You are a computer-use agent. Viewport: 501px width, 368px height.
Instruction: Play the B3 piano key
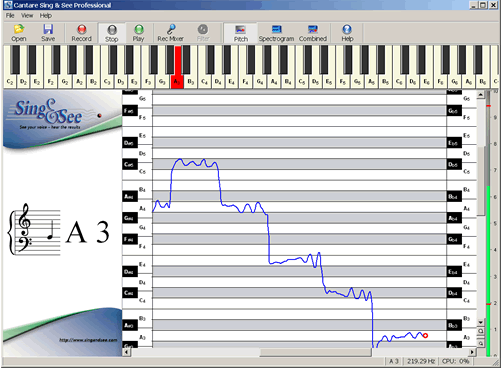pos(191,82)
